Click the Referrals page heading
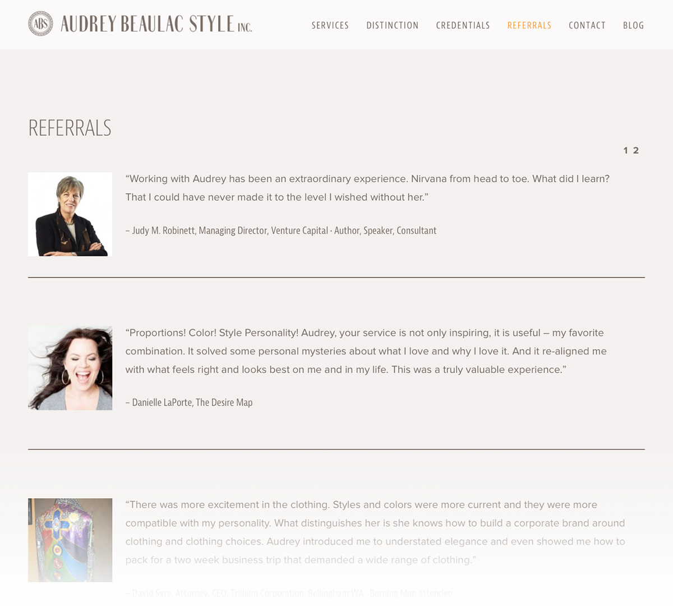This screenshot has height=616, width=673. [x=70, y=128]
